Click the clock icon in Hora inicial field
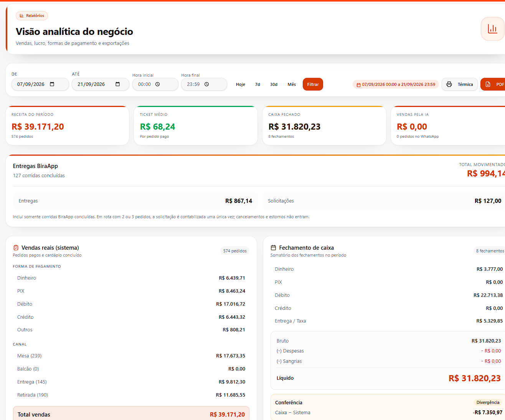Viewport: 505px width, 420px height. click(x=157, y=84)
